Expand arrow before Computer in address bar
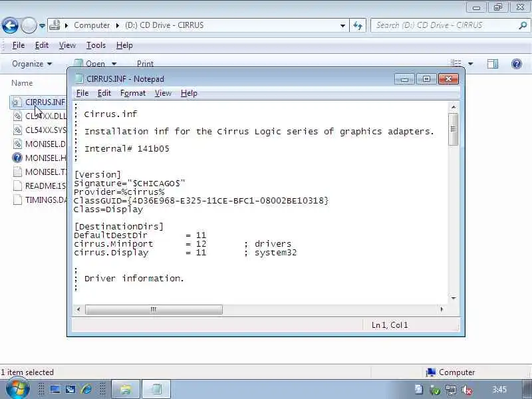This screenshot has height=399, width=532. (x=66, y=25)
